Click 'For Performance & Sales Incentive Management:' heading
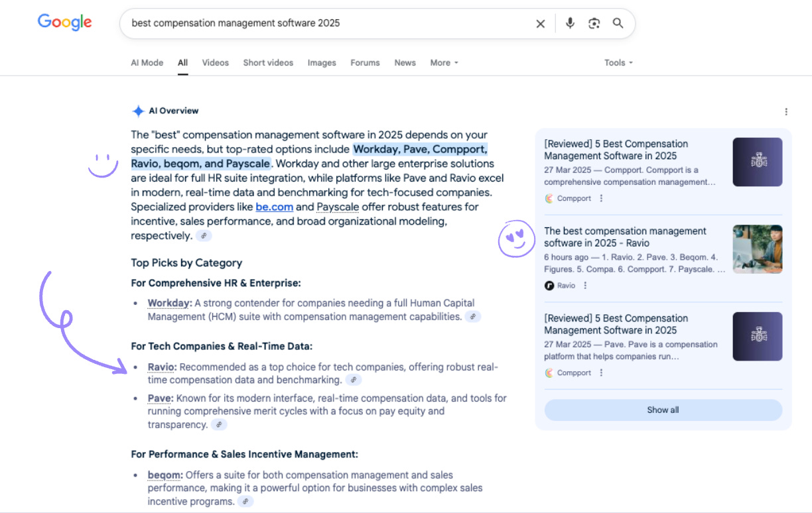812x513 pixels. [x=245, y=454]
